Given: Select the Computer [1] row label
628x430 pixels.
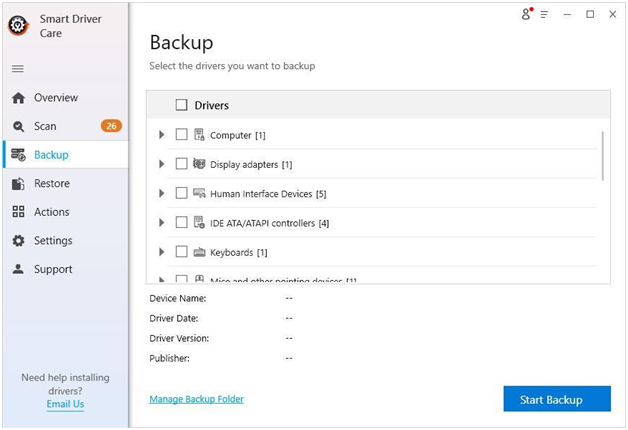Looking at the screenshot, I should point(238,135).
